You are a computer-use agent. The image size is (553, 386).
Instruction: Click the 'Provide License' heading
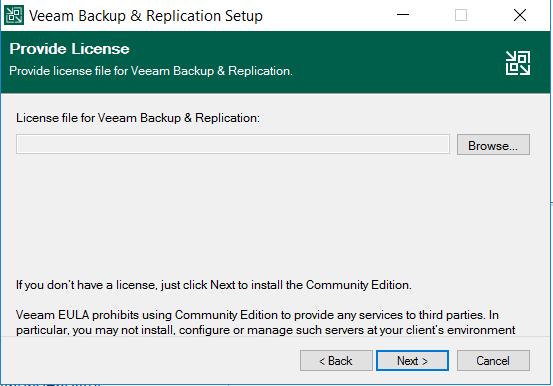tap(69, 49)
